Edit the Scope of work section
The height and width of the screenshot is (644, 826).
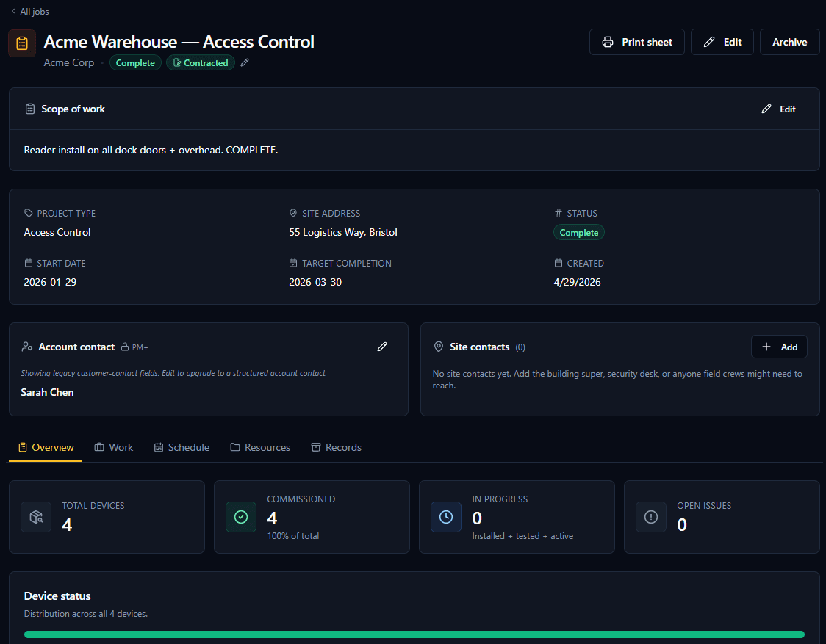(x=779, y=109)
